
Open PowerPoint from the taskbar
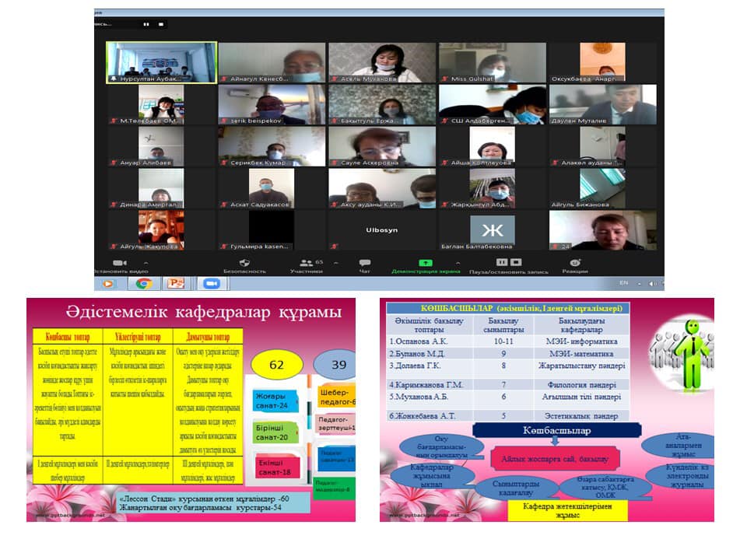click(176, 283)
